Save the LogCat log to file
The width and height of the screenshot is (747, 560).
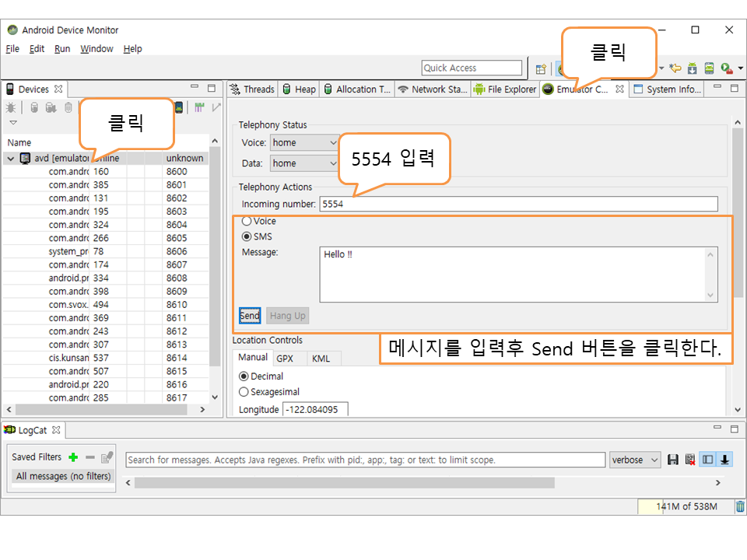673,460
